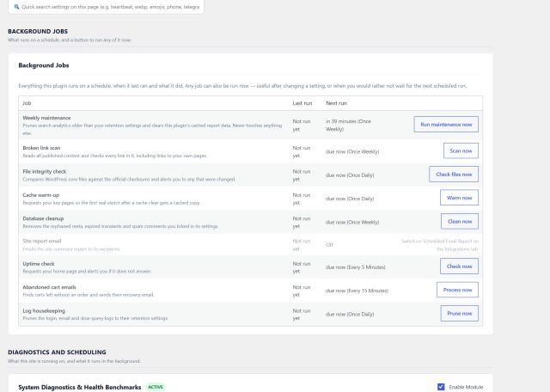This screenshot has height=392, width=550.
Task: Select the Log housekeeping job title
Action: pyautogui.click(x=44, y=310)
